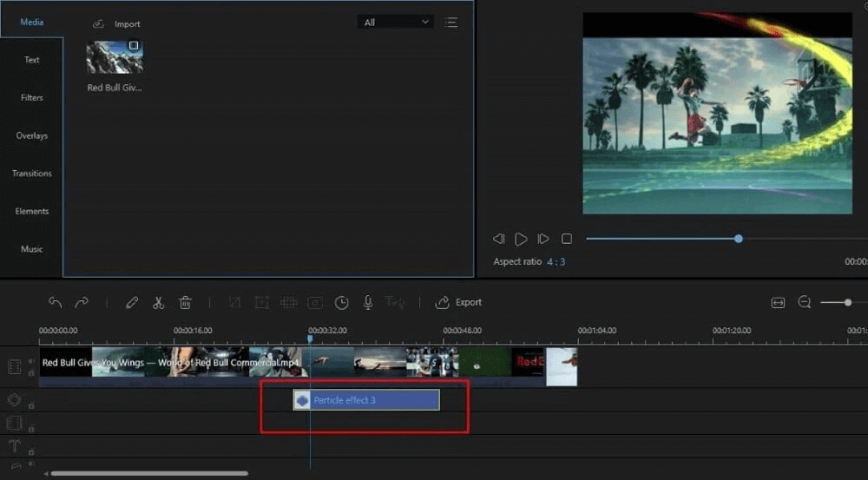868x480 pixels.
Task: Open the clock duration tool
Action: click(342, 302)
